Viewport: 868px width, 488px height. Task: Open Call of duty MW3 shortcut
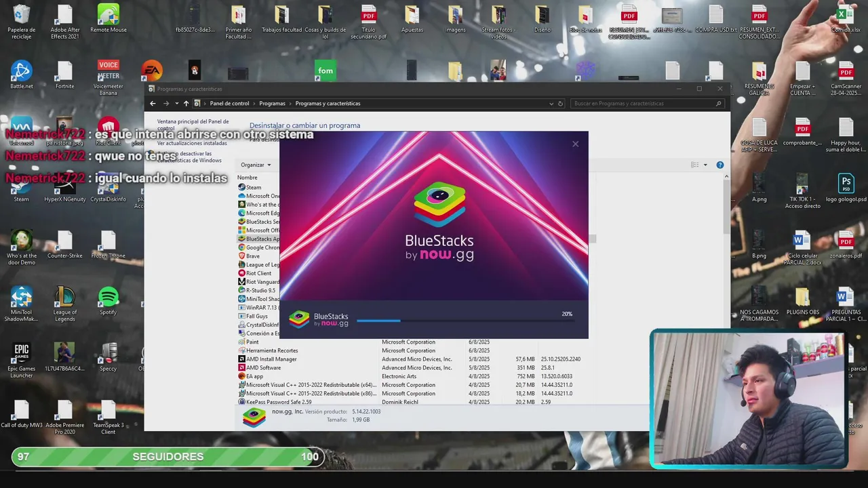21,414
